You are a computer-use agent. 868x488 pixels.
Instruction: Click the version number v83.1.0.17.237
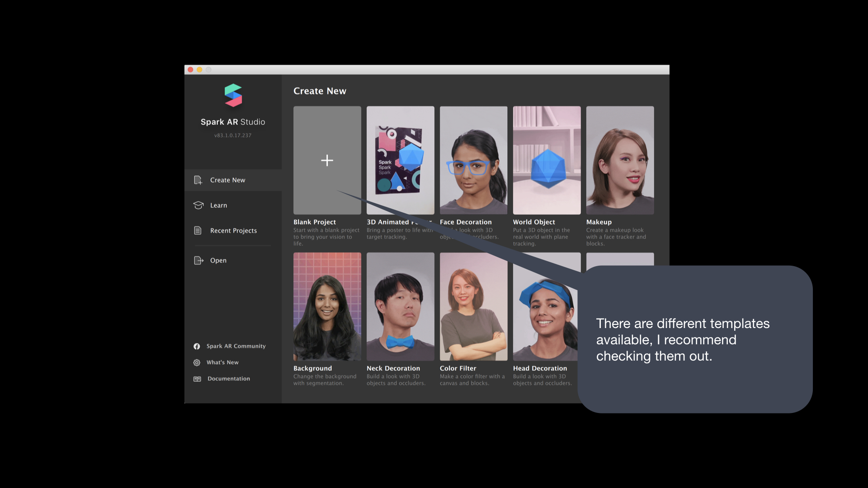233,136
